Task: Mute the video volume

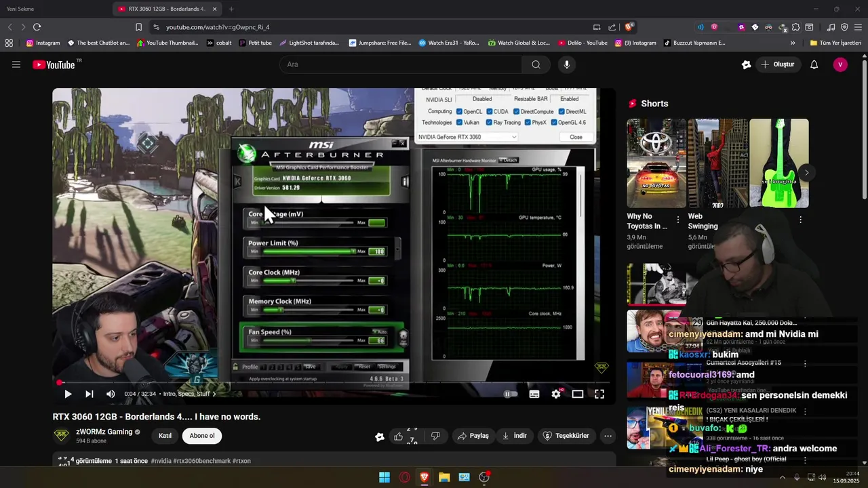Action: (x=111, y=394)
